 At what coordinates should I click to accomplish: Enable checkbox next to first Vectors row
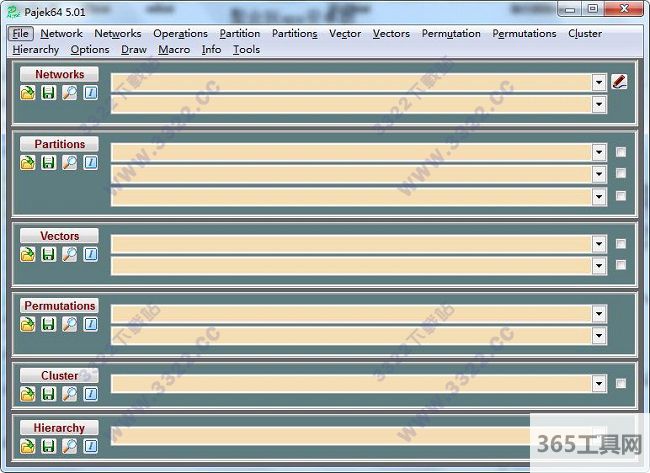(621, 244)
